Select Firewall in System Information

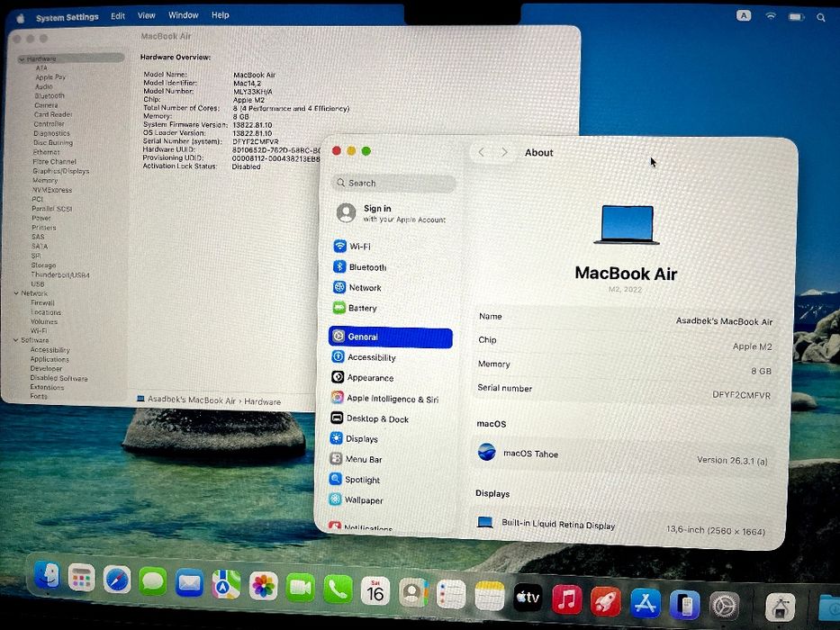tap(43, 302)
